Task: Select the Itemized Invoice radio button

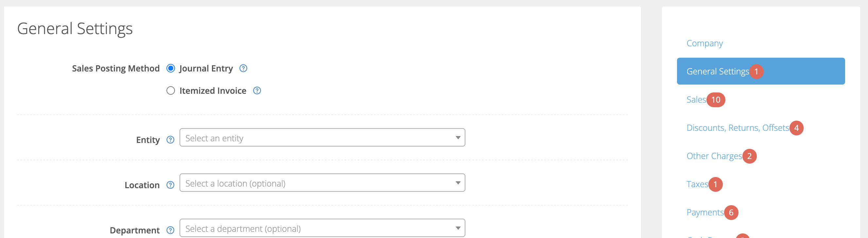Action: 171,91
